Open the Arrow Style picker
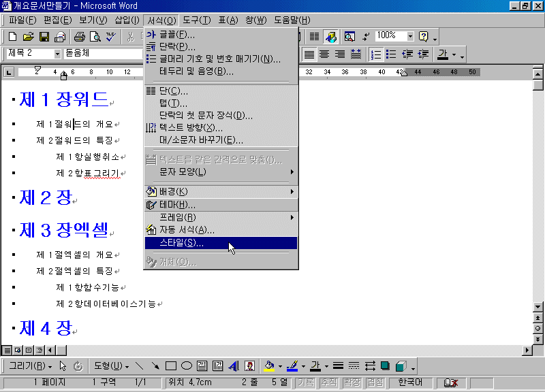The width and height of the screenshot is (545, 392). click(x=370, y=366)
